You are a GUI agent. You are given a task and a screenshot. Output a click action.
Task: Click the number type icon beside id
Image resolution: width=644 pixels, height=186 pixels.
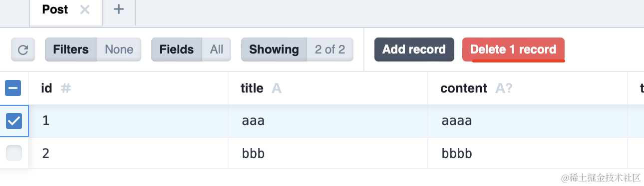[66, 88]
